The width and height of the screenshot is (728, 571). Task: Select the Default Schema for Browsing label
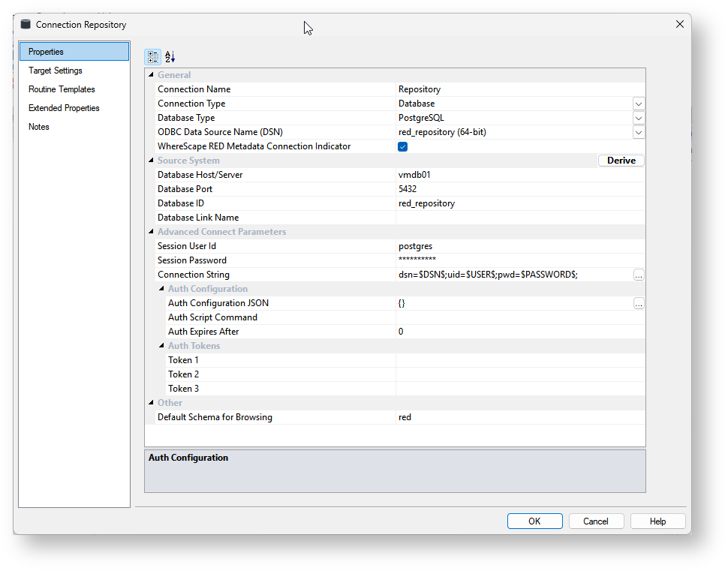tap(215, 417)
